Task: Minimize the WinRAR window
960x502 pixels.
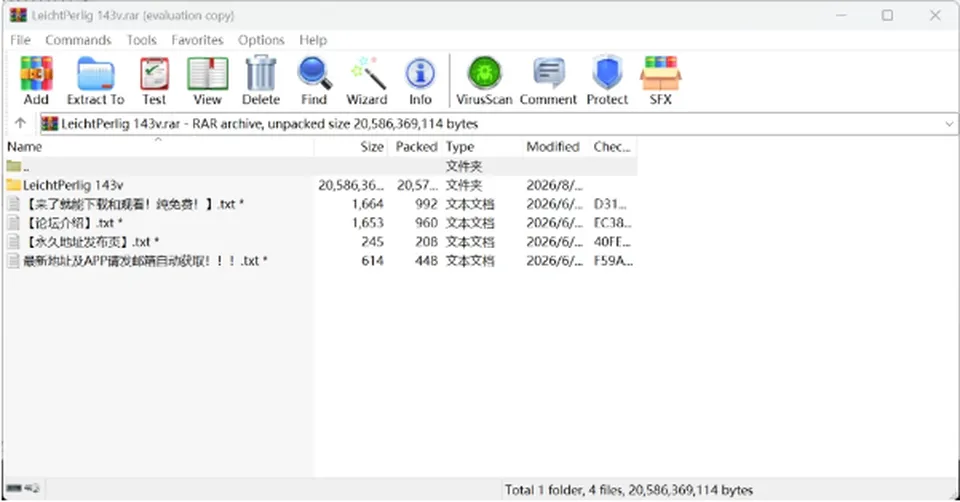Action: 841,15
